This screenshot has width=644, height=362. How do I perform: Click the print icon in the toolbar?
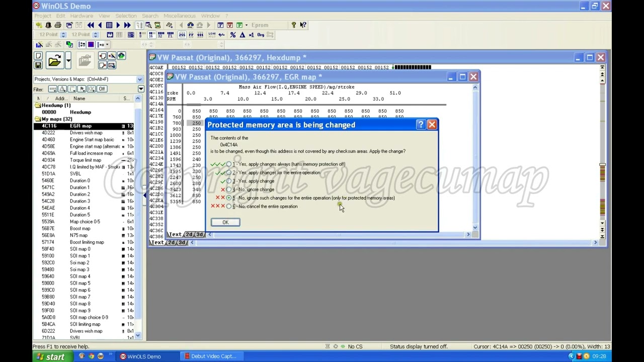click(58, 25)
